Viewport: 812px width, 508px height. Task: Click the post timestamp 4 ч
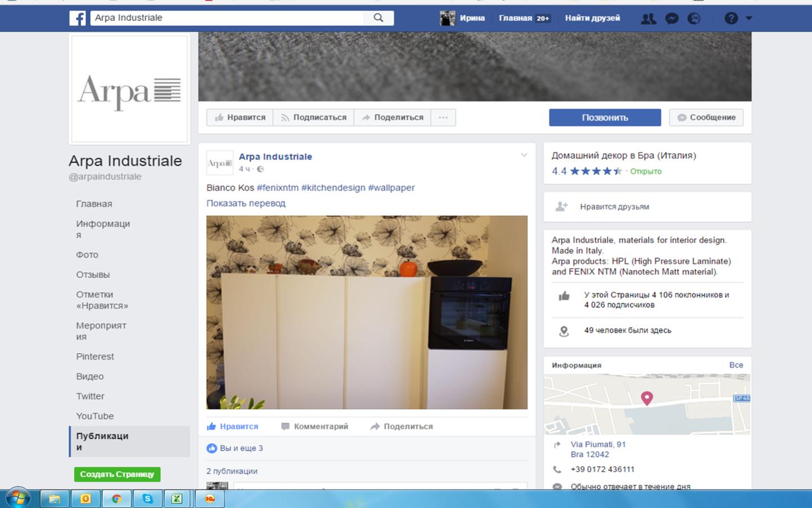tap(245, 169)
